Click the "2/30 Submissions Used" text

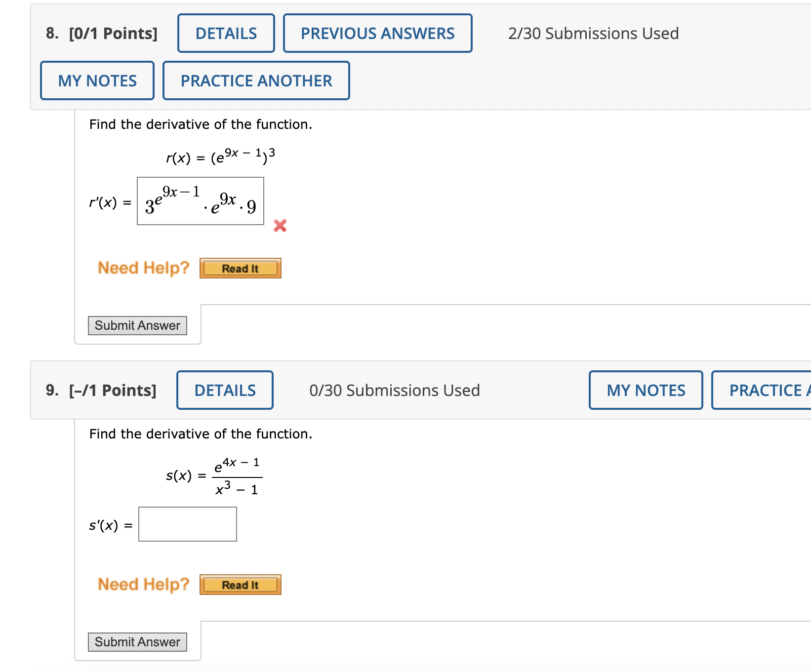pyautogui.click(x=593, y=33)
